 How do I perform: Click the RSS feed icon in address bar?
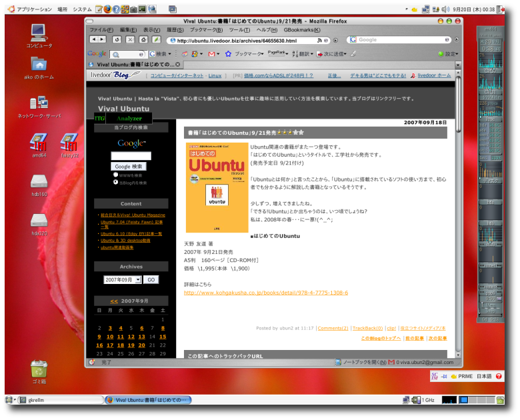[319, 40]
